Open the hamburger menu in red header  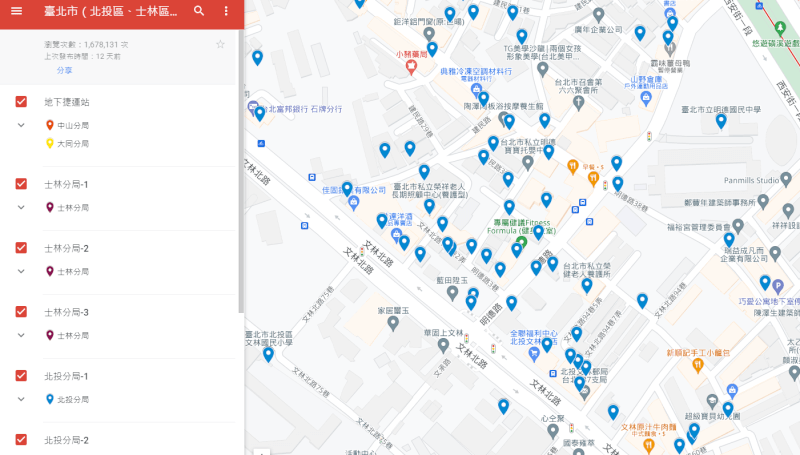16,11
